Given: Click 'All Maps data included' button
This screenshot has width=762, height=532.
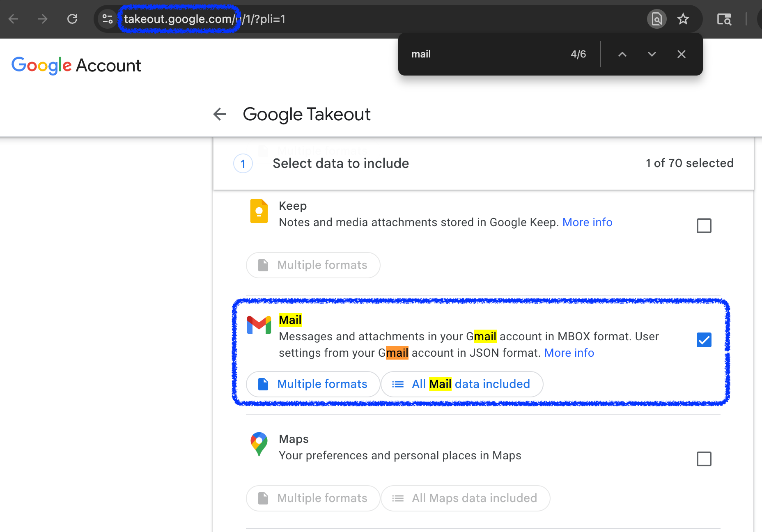Looking at the screenshot, I should pos(466,498).
